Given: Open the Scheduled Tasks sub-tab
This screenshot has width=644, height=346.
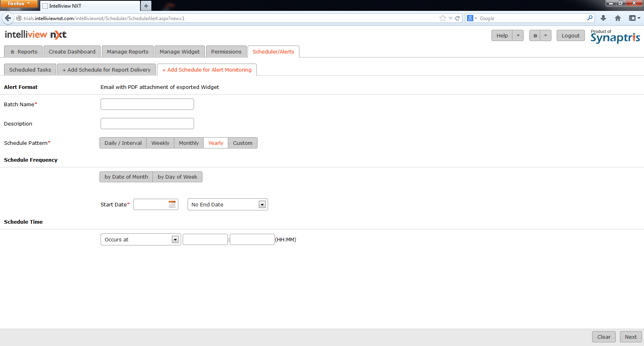Looking at the screenshot, I should point(30,70).
